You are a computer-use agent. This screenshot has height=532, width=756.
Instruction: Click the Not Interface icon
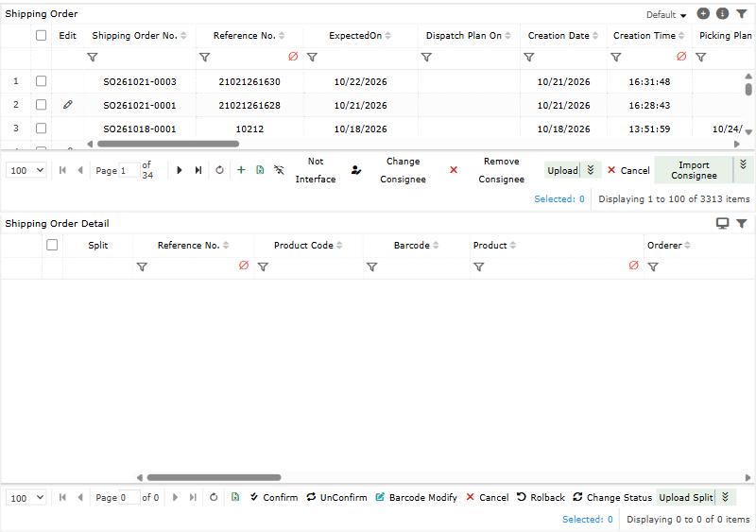tap(279, 170)
